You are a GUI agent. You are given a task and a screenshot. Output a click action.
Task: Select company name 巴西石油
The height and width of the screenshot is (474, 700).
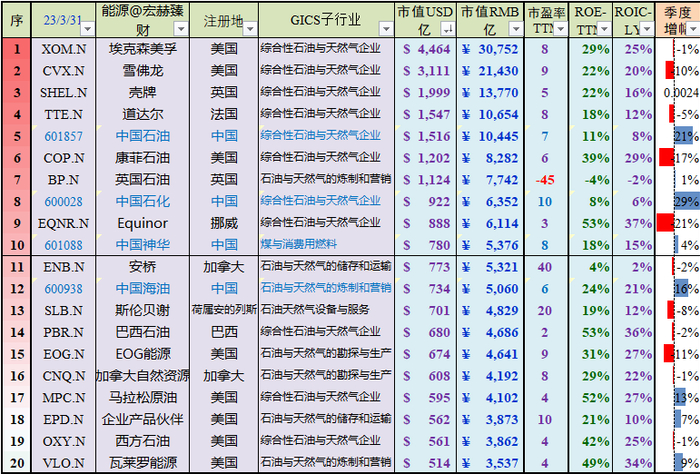click(142, 333)
